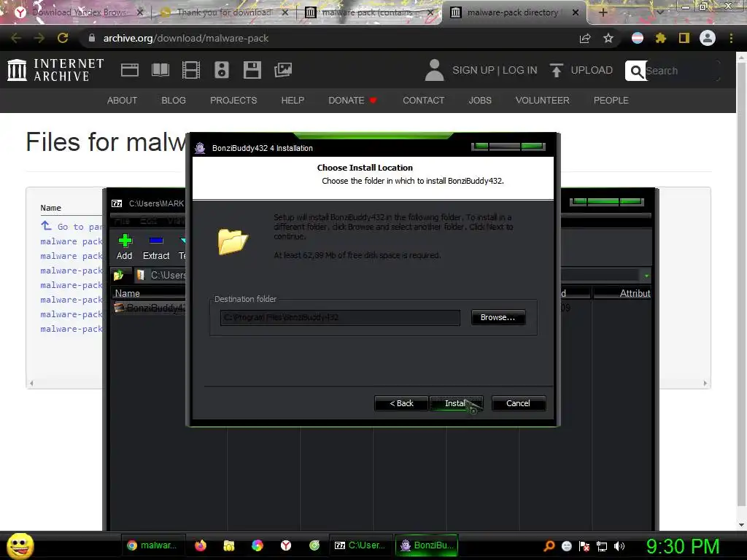Click the network tray icon
The image size is (747, 560).
602,546
